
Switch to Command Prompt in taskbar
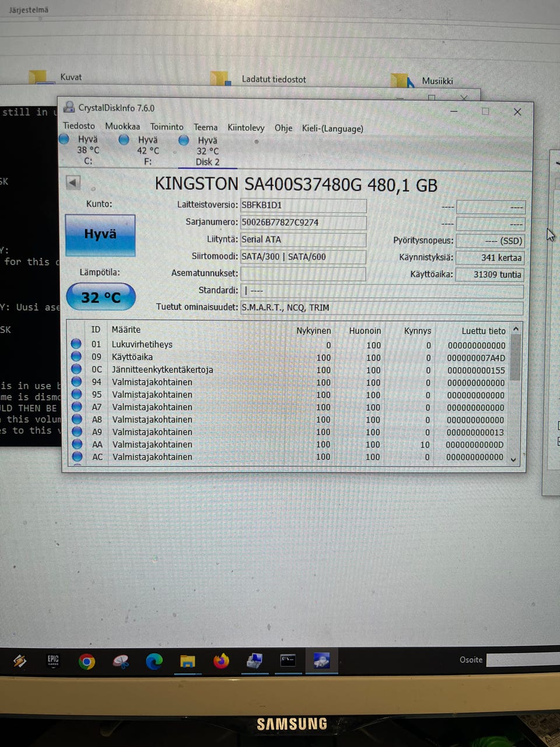click(288, 661)
